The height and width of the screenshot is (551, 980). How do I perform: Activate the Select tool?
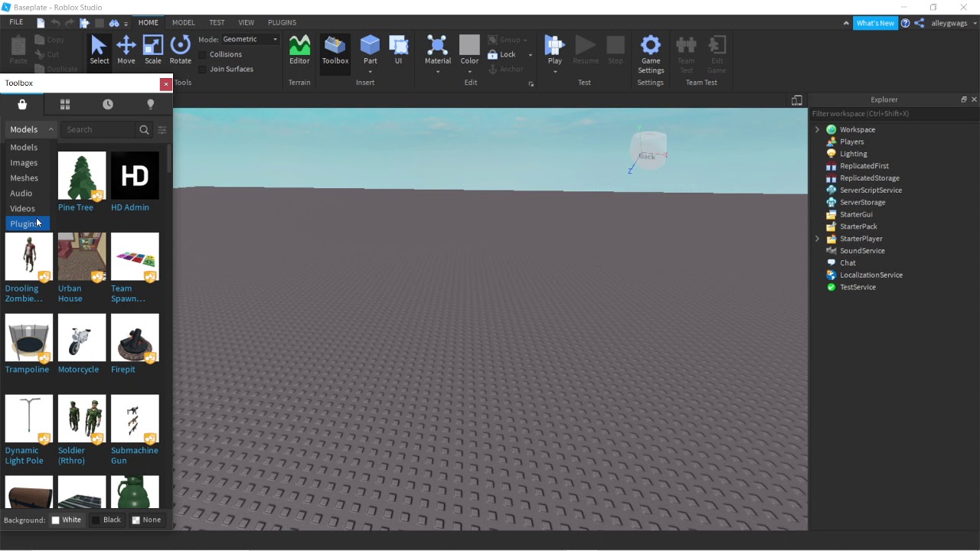[x=99, y=51]
